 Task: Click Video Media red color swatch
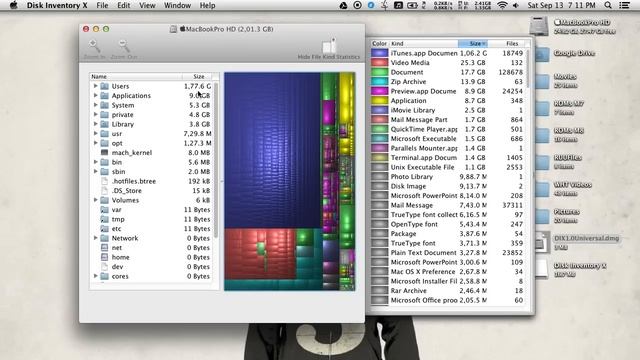point(379,62)
